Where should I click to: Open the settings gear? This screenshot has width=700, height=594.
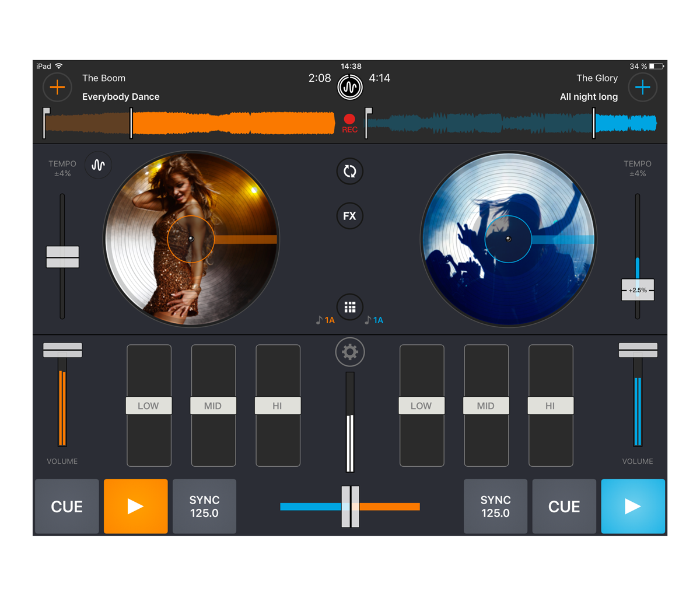tap(350, 352)
